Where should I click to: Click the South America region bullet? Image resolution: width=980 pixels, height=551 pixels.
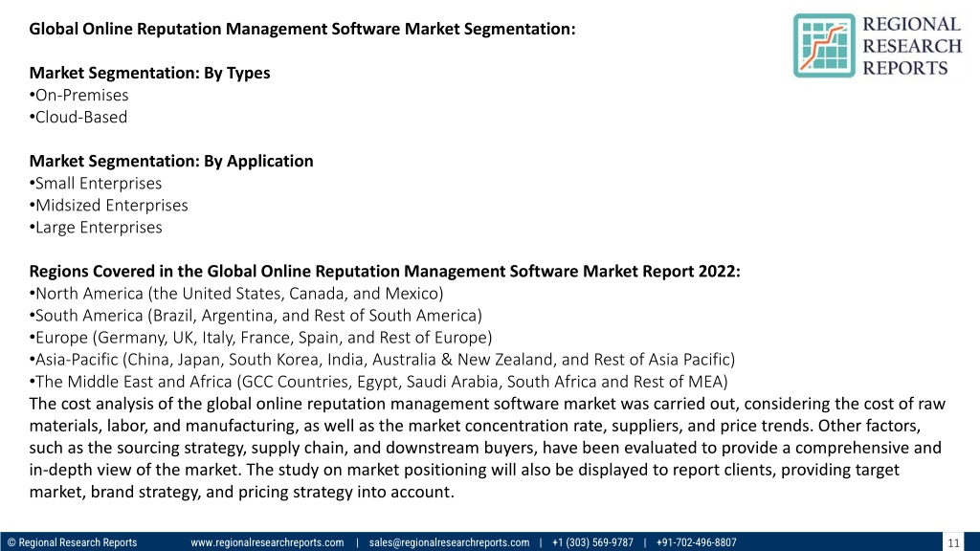pos(256,316)
